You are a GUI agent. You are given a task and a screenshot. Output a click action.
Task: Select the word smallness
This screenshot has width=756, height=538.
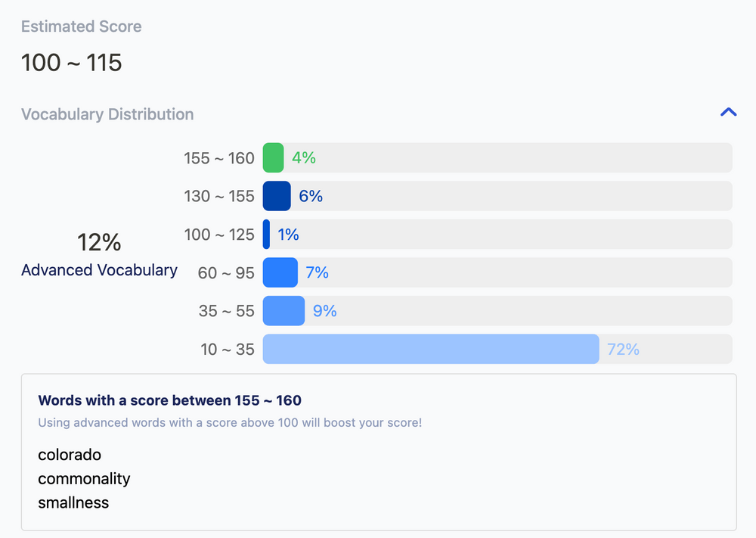tap(73, 502)
